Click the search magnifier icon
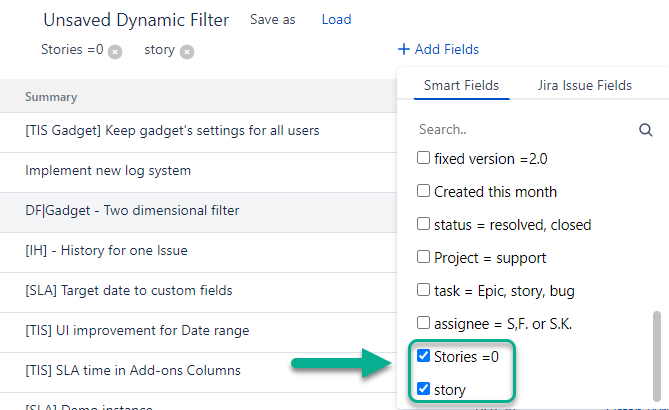 coord(645,130)
